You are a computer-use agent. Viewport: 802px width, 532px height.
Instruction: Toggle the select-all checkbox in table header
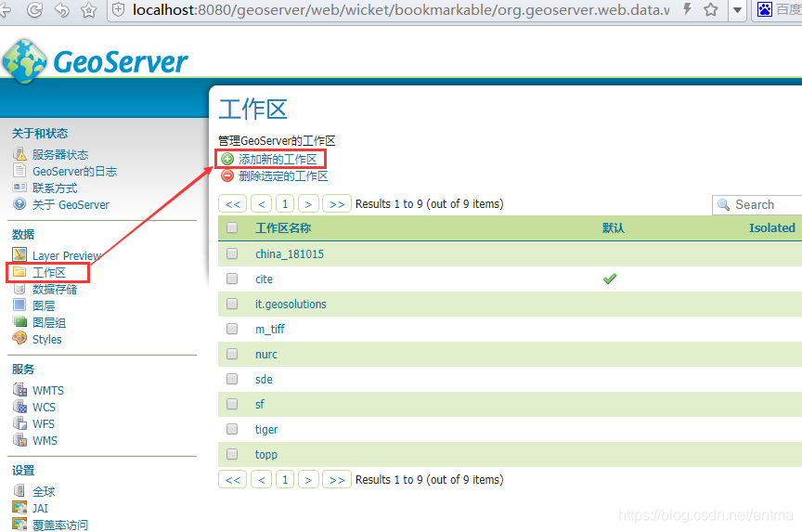coord(232,227)
